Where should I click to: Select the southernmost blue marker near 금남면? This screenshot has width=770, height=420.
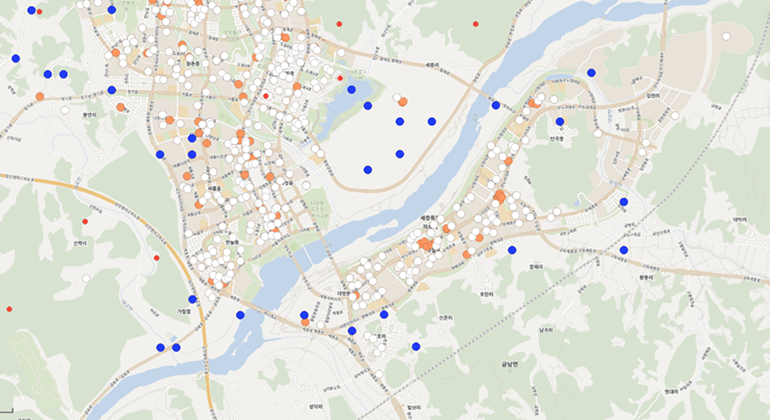[416, 346]
